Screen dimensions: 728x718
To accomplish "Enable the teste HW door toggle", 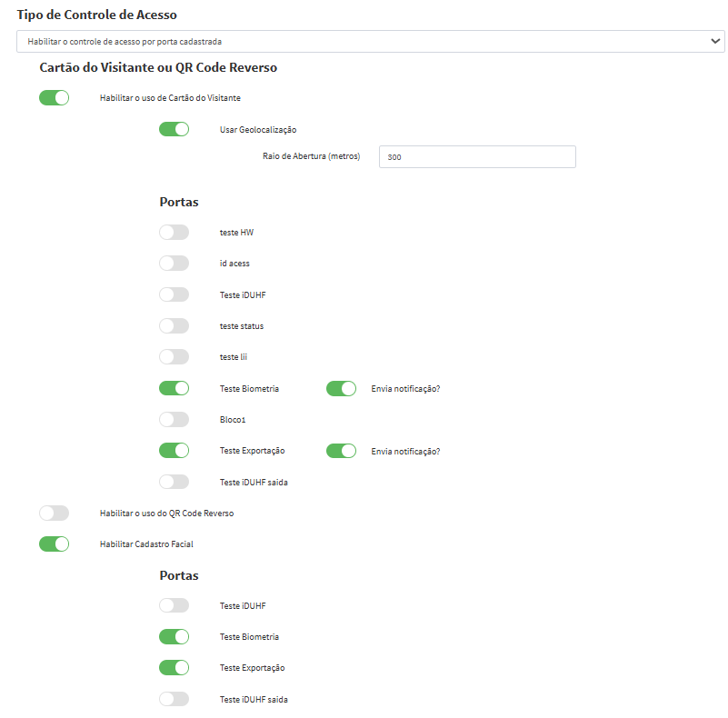I will (x=174, y=233).
